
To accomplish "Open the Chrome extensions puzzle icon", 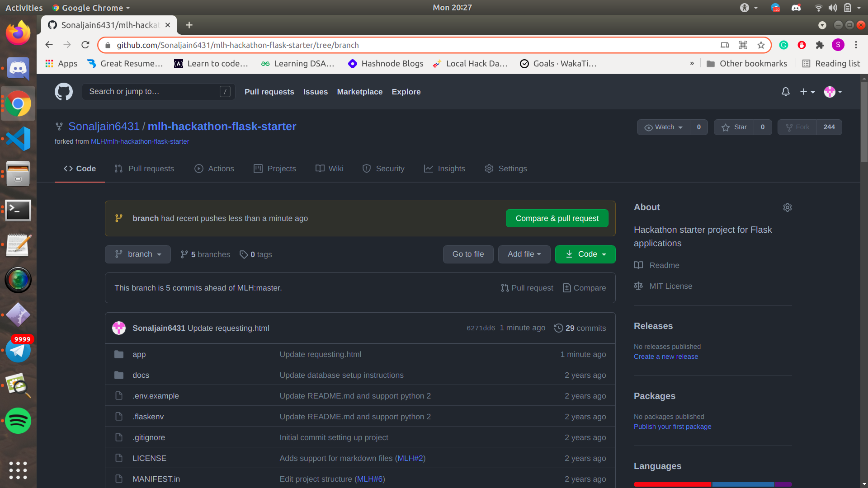I will tap(820, 45).
